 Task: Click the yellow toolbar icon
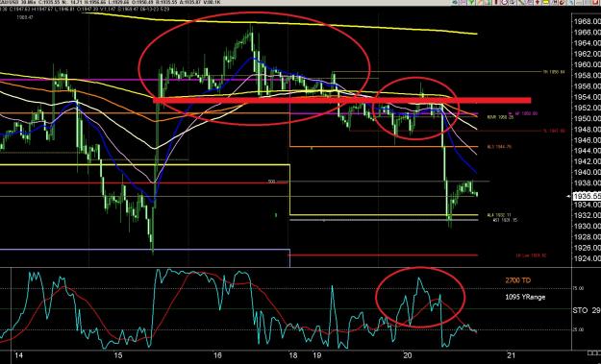pos(545,2)
